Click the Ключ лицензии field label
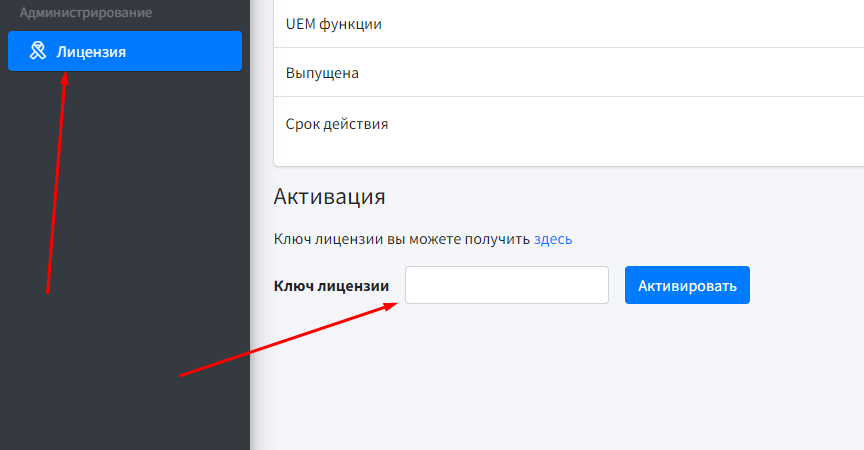864x450 pixels. coord(331,286)
